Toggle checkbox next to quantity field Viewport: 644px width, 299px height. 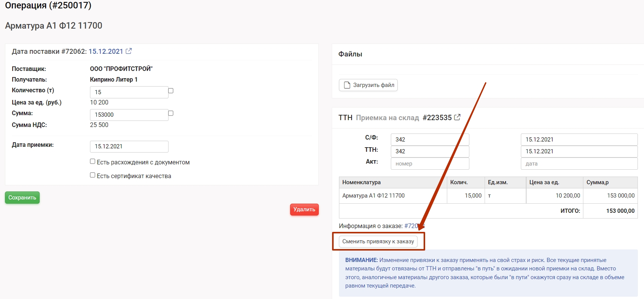click(171, 91)
